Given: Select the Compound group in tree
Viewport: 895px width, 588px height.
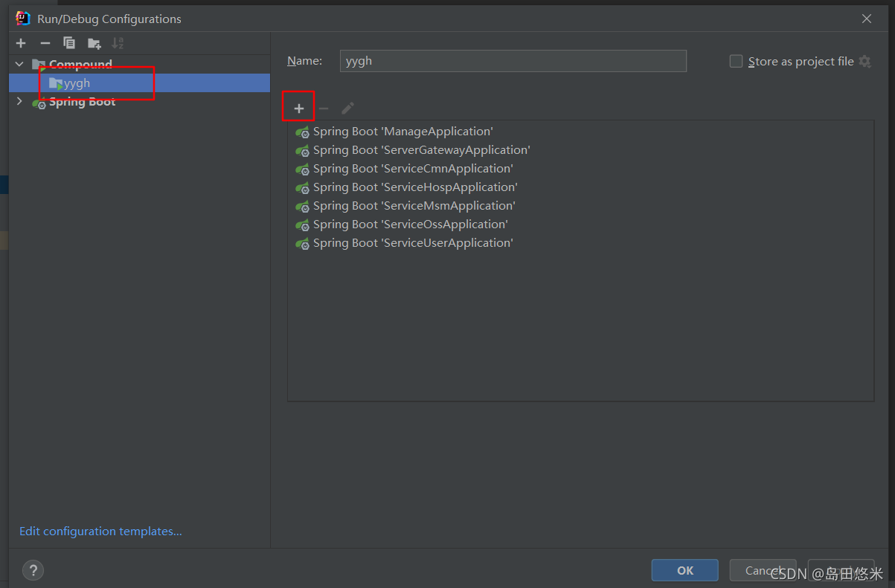Looking at the screenshot, I should (x=80, y=65).
